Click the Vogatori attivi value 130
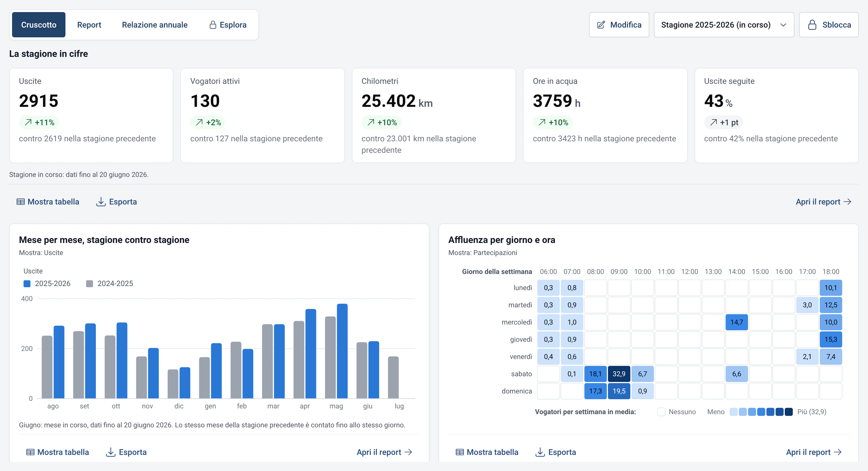Viewport: 868px width, 471px height. point(205,101)
